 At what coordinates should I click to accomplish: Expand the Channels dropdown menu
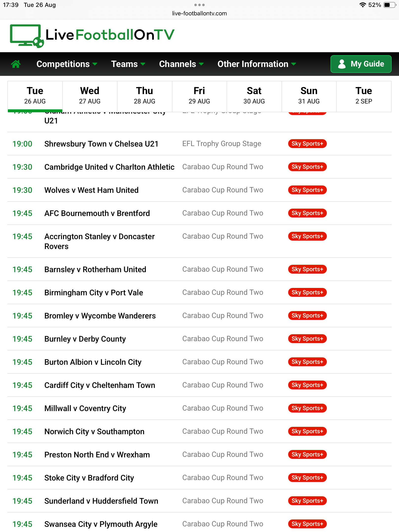[181, 64]
